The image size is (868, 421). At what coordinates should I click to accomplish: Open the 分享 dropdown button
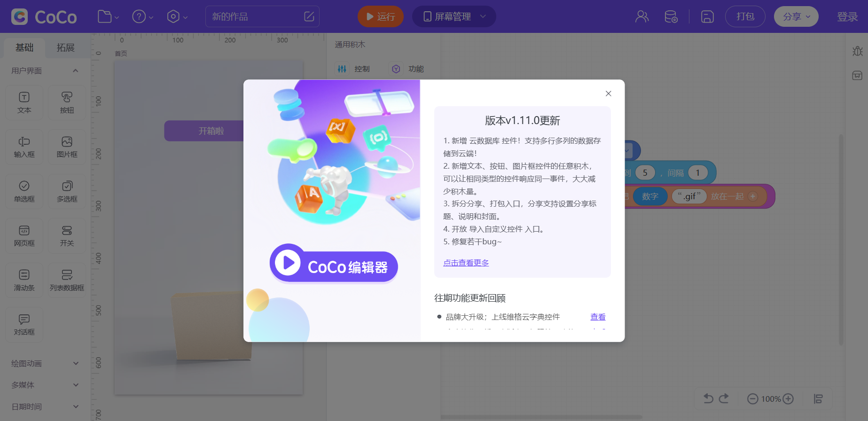pyautogui.click(x=796, y=16)
